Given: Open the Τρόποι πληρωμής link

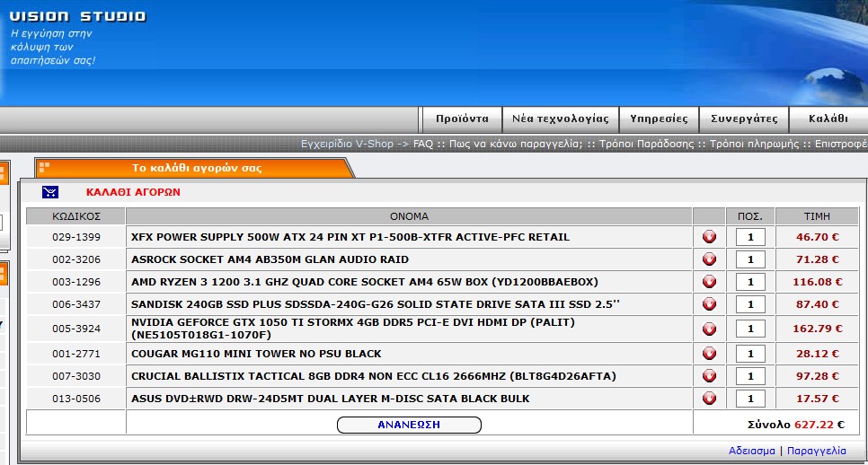Looking at the screenshot, I should pyautogui.click(x=755, y=144).
